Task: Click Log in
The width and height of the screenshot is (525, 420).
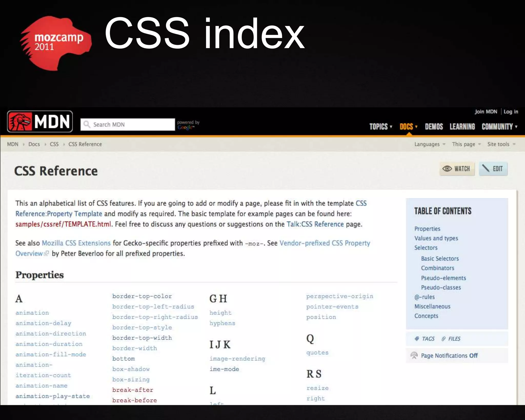Action: point(511,112)
